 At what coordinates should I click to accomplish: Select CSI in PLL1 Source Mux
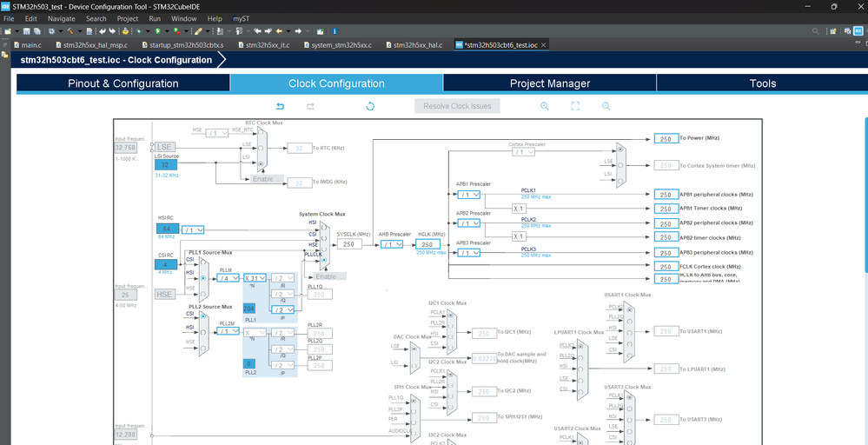coord(203,264)
